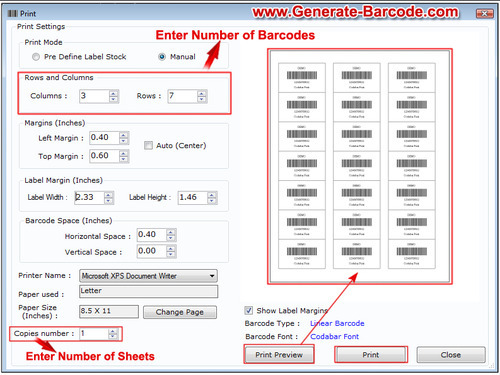500x375 pixels.
Task: Increase Vertical Space with up arrow
Action: [171, 248]
